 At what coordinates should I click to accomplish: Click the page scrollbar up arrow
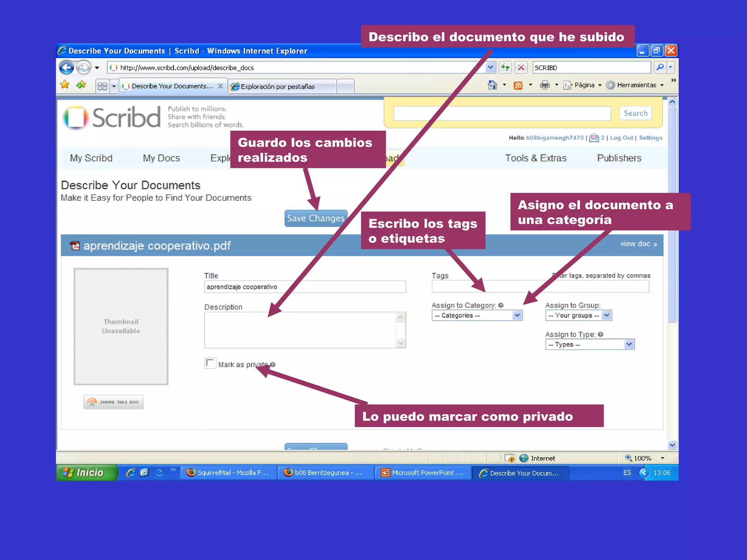[x=672, y=102]
